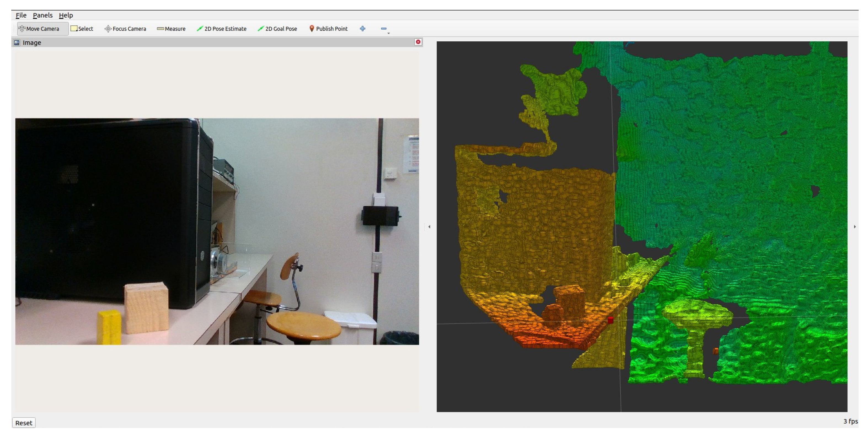Collapse left panel using the left arrow handle
This screenshot has width=868, height=436.
429,227
